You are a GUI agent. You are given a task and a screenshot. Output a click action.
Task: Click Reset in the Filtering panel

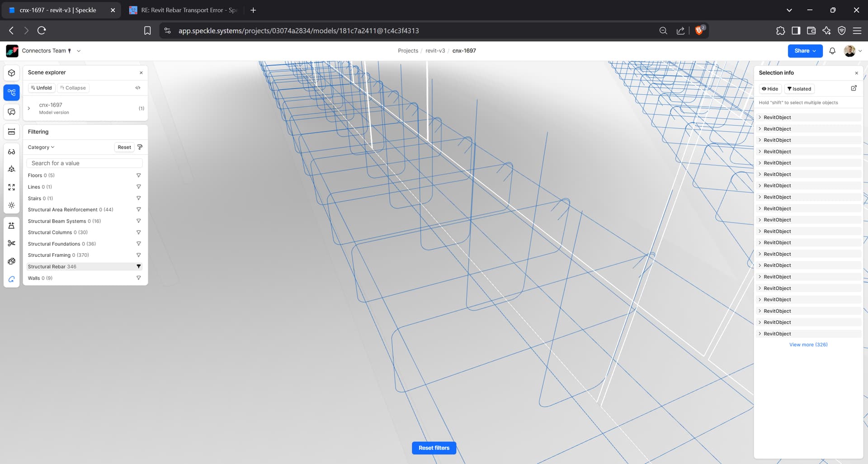click(x=124, y=147)
